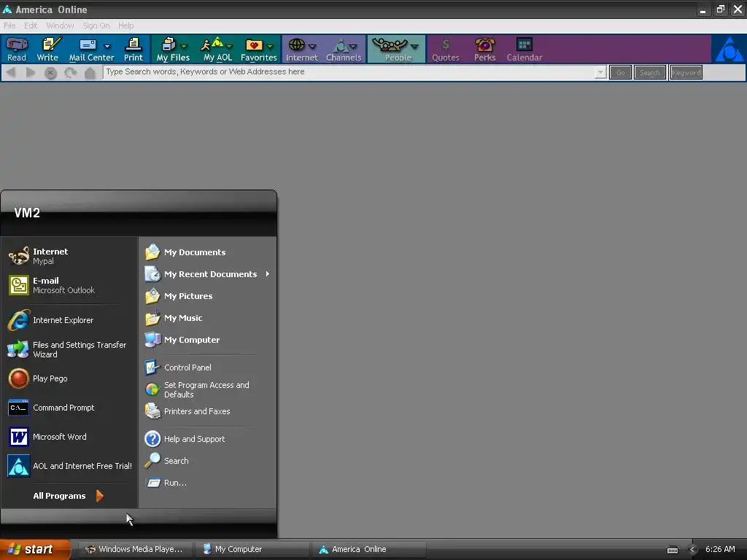Open the Mail Center dropdown arrow
This screenshot has width=747, height=560.
pyautogui.click(x=107, y=46)
